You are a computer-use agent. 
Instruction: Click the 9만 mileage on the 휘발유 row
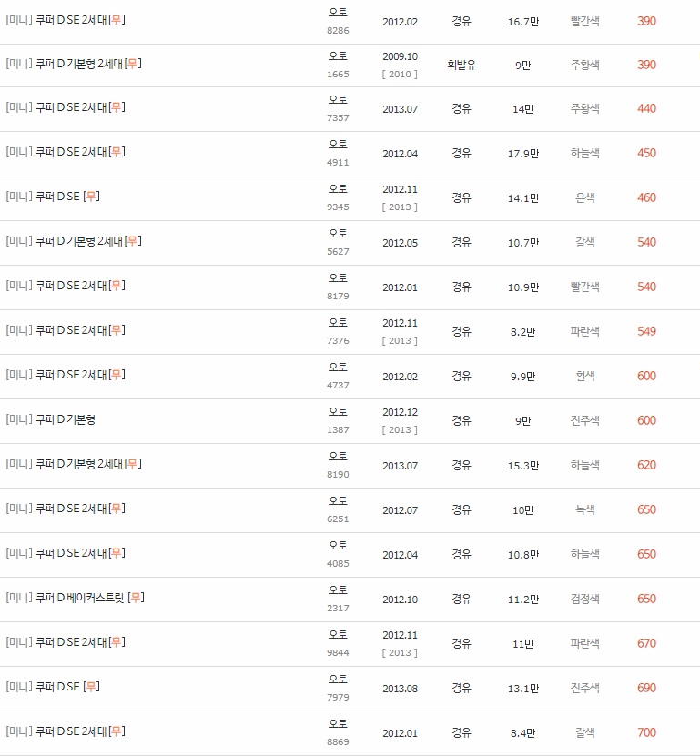point(522,64)
